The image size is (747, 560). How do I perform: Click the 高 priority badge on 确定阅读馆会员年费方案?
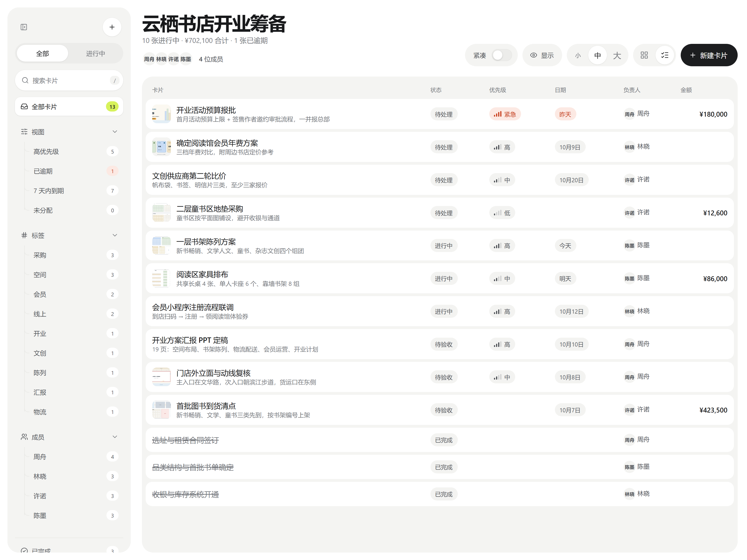(502, 147)
